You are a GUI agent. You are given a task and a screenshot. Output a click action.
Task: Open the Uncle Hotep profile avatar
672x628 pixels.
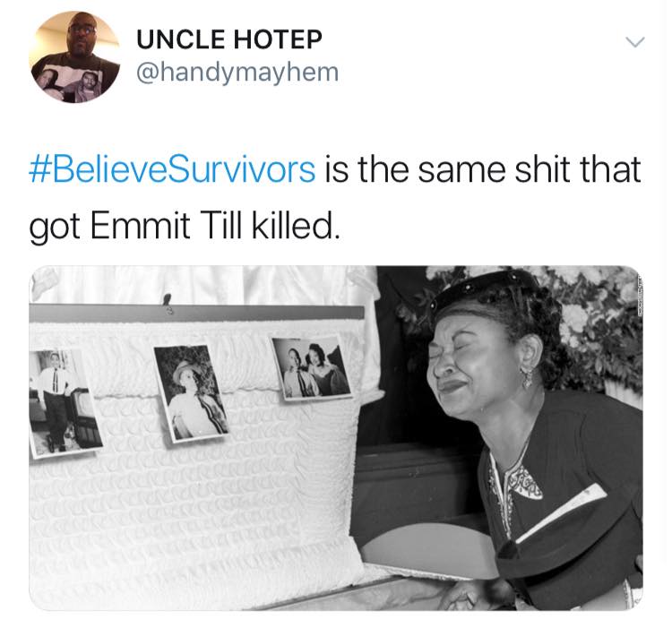pos(75,57)
